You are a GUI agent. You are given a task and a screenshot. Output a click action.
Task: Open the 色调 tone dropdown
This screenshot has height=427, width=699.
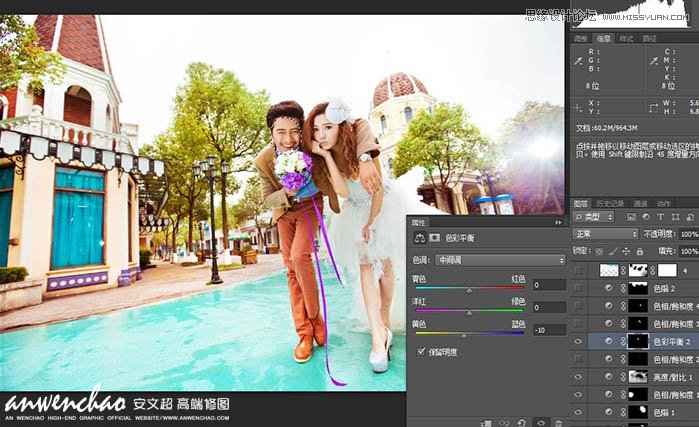(x=499, y=260)
